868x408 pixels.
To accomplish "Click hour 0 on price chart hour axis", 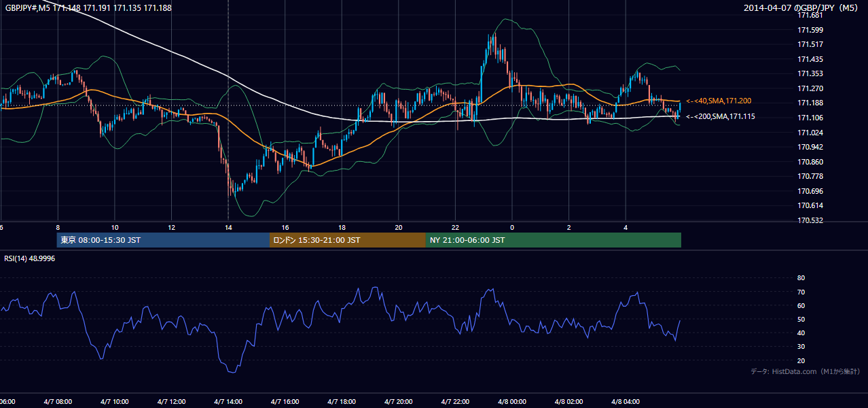I will 512,227.
